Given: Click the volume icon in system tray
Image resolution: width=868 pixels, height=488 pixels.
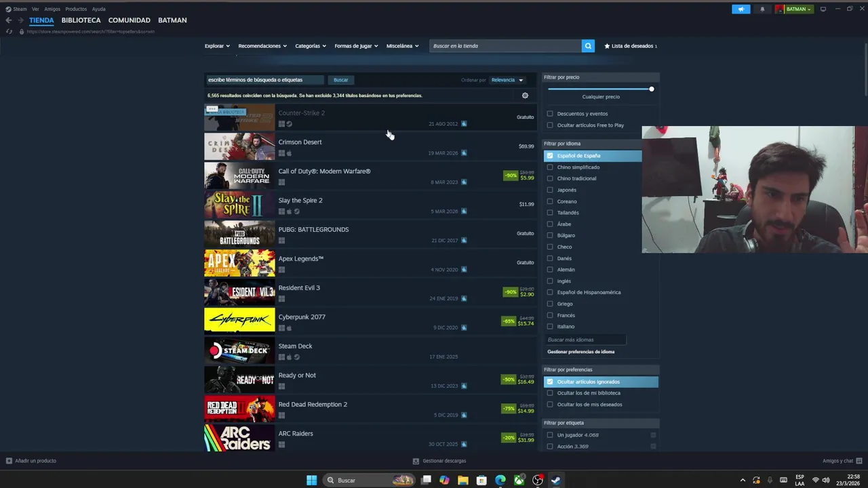Looking at the screenshot, I should 826,480.
